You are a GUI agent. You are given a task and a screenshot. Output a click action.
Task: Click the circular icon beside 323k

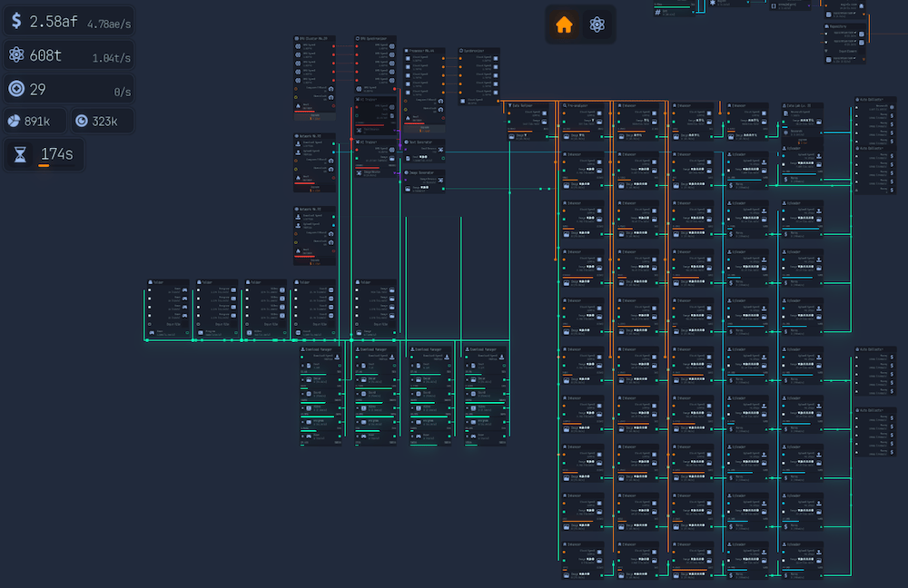point(82,121)
